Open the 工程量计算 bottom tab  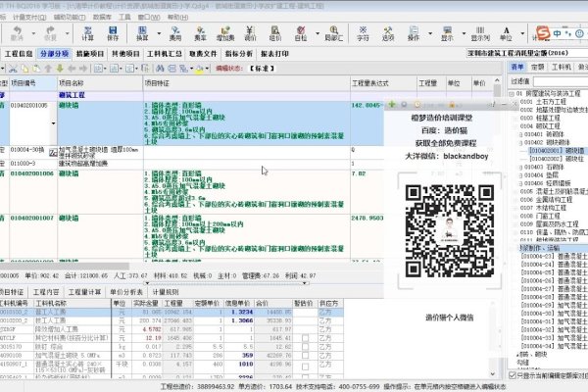click(x=84, y=292)
